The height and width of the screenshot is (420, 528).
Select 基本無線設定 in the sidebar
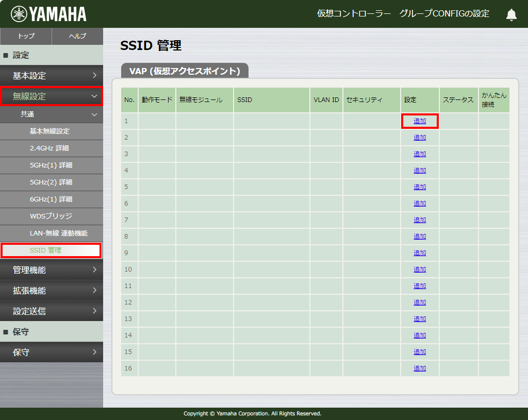pos(49,131)
